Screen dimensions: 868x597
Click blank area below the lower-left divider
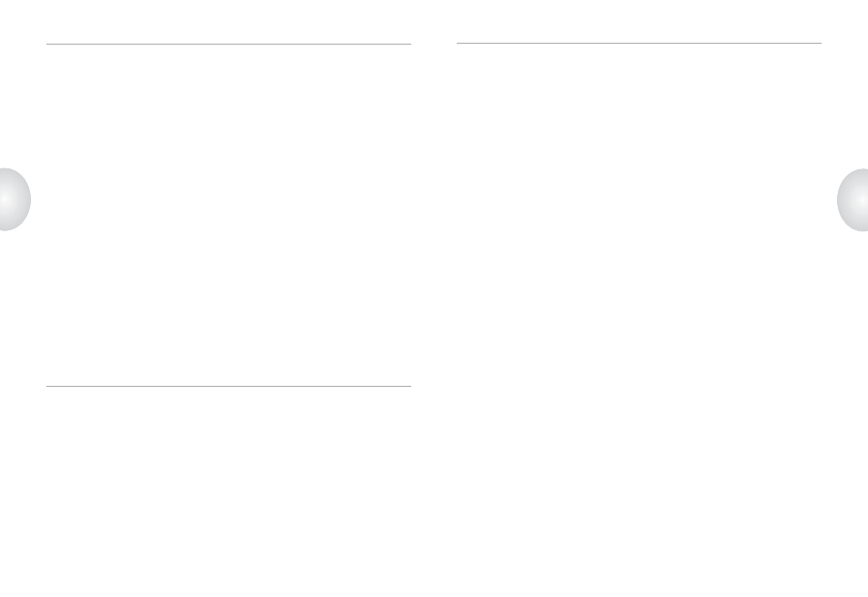point(228,491)
